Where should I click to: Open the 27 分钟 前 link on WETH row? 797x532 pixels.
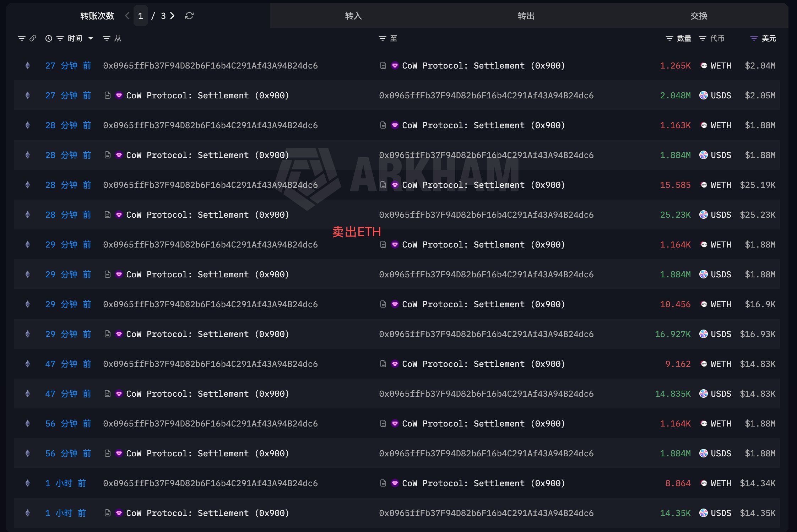point(68,65)
